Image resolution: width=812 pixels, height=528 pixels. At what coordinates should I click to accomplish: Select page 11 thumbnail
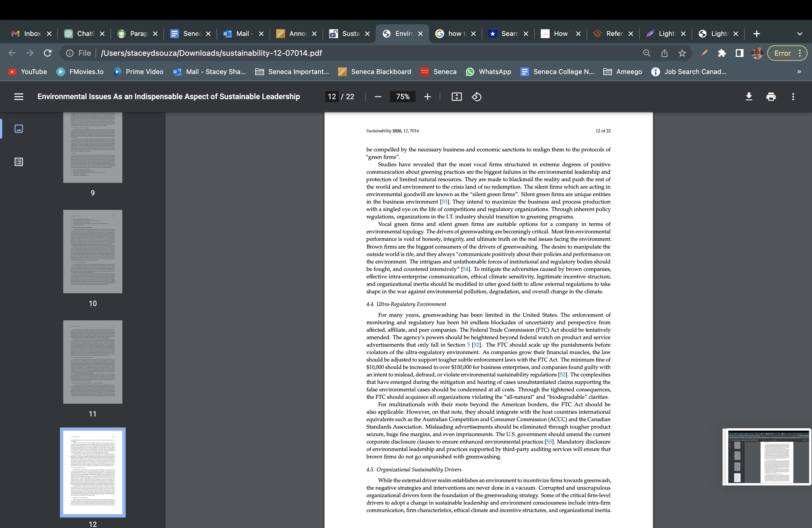[93, 362]
